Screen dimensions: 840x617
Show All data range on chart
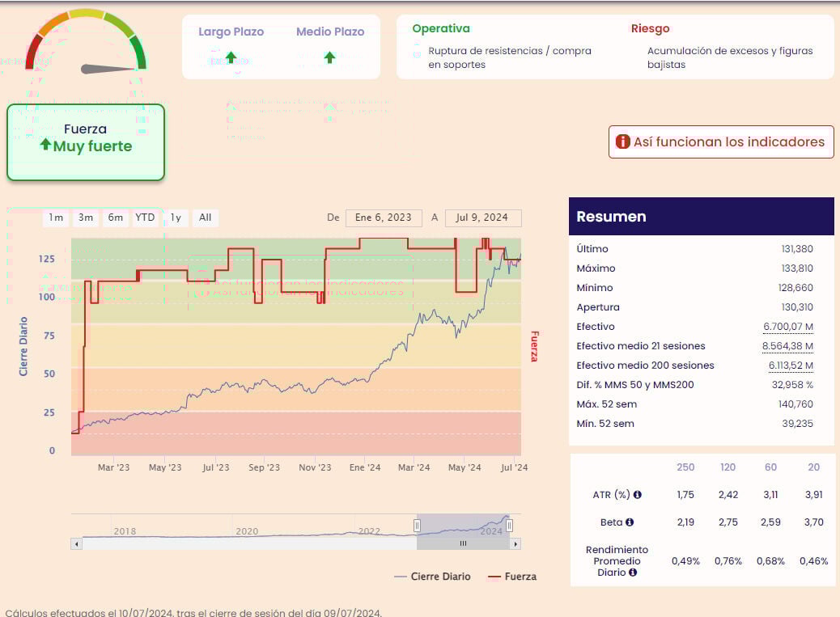pyautogui.click(x=206, y=218)
